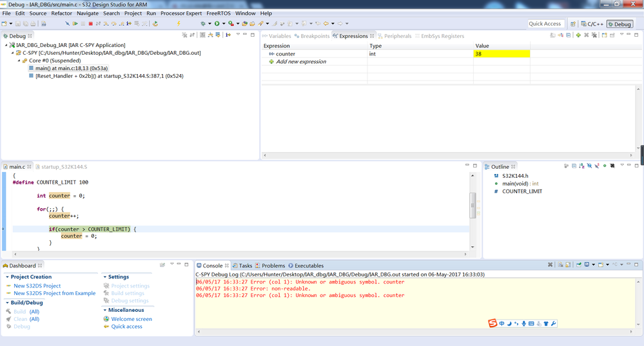Image resolution: width=644 pixels, height=346 pixels.
Task: Click the Suspend toolbar button
Action: 83,24
